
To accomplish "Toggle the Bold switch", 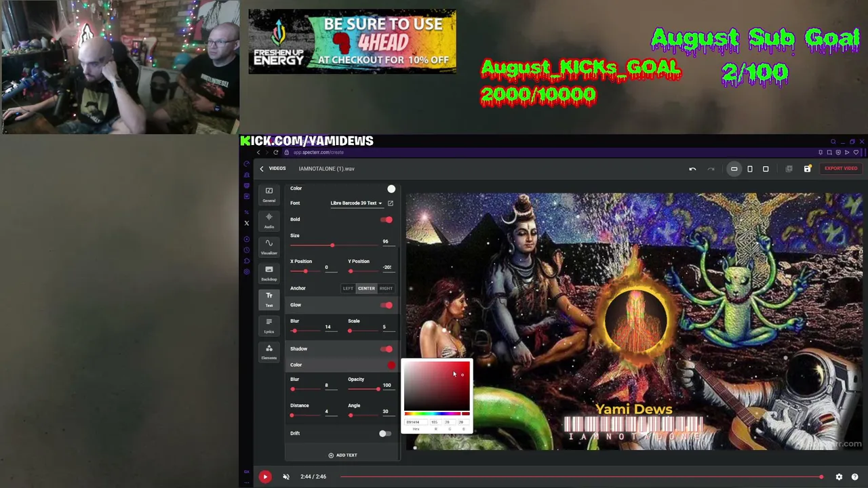I will [386, 220].
